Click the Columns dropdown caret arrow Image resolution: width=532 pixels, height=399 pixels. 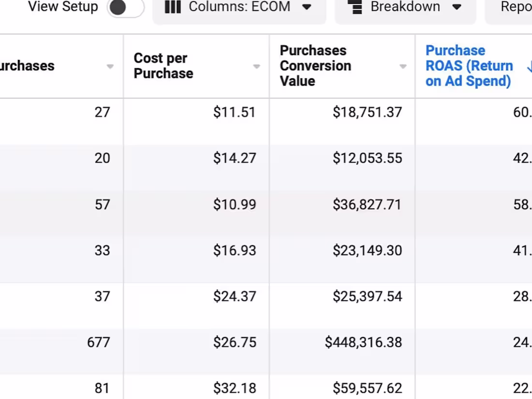[x=307, y=7]
